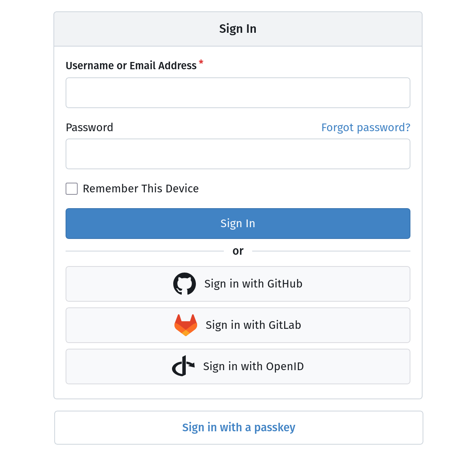Click the divider line left of "or"
The height and width of the screenshot is (456, 476).
pyautogui.click(x=144, y=251)
